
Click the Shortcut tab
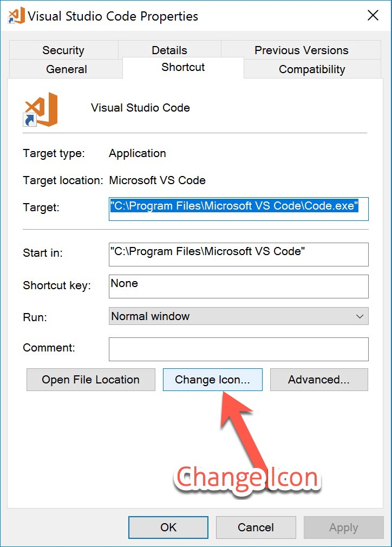coord(183,68)
